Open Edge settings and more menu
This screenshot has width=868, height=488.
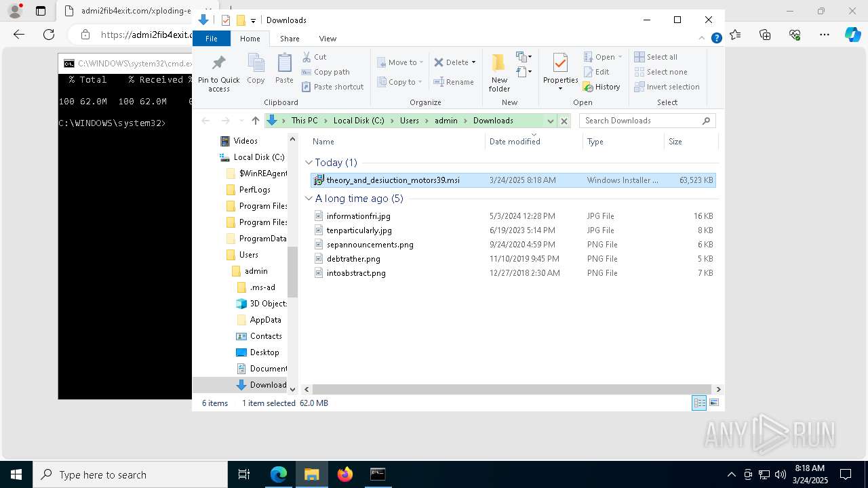pyautogui.click(x=824, y=35)
